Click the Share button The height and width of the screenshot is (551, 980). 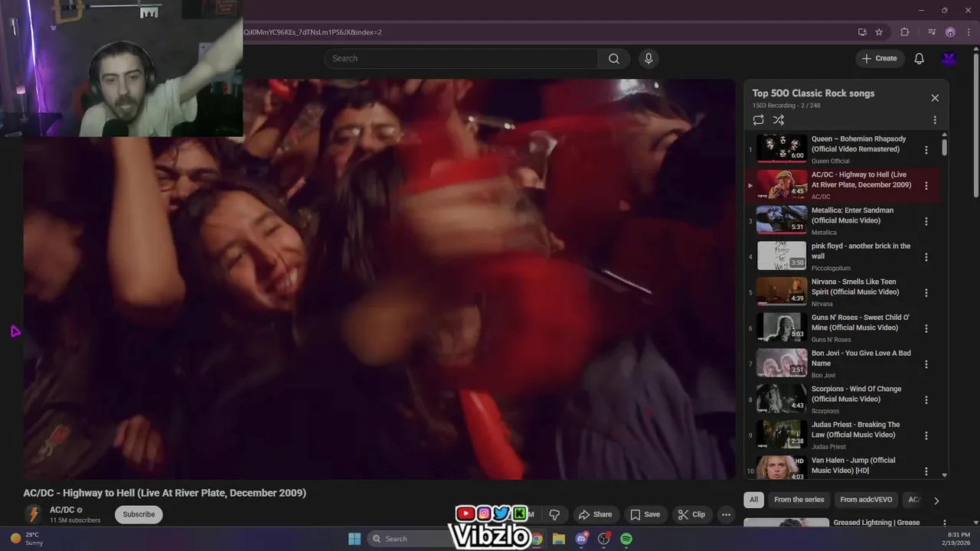[x=595, y=514]
